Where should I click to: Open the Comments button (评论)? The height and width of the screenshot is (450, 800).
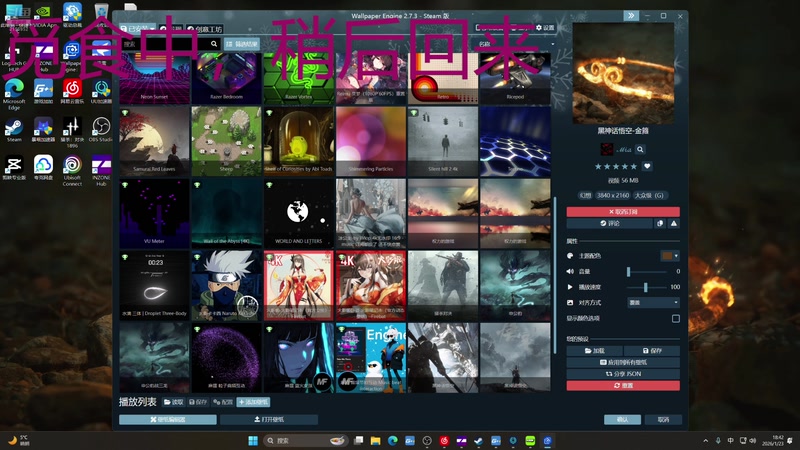pyautogui.click(x=610, y=223)
